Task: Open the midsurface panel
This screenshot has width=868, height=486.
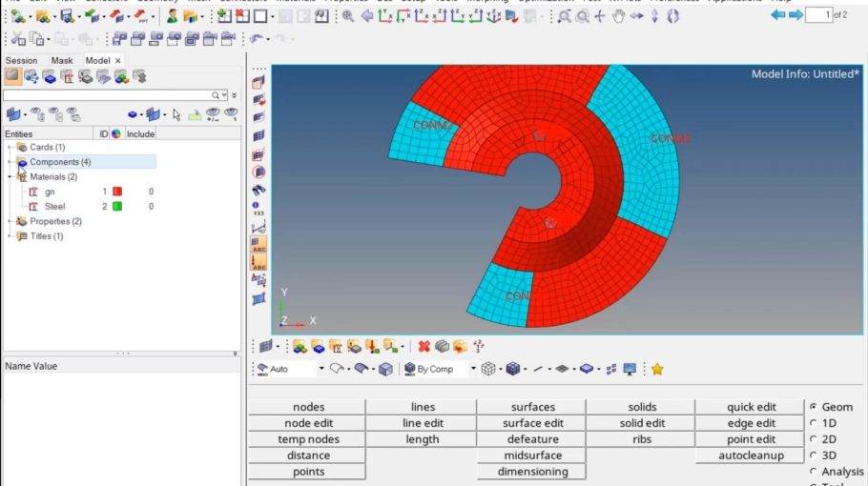Action: click(x=532, y=456)
